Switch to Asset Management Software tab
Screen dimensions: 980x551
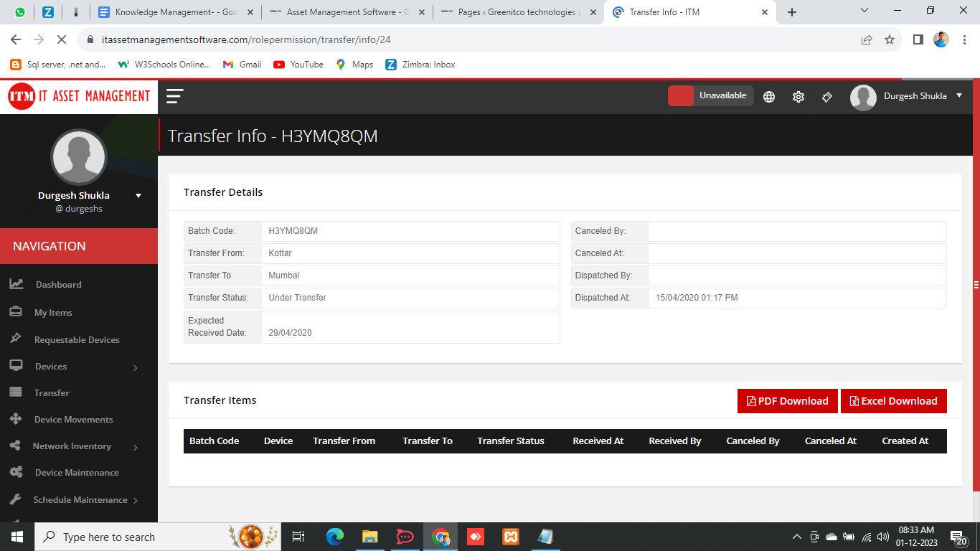(347, 12)
